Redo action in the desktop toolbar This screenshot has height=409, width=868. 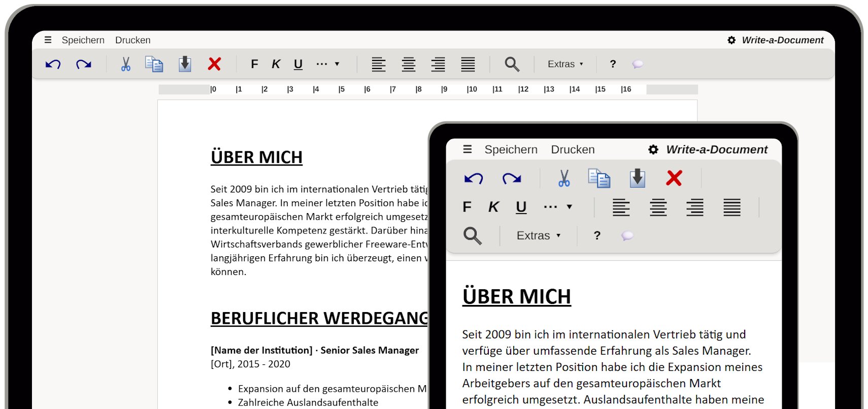(x=84, y=64)
